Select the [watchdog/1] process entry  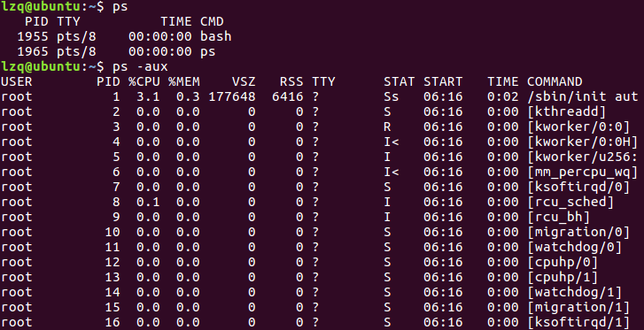point(575,292)
